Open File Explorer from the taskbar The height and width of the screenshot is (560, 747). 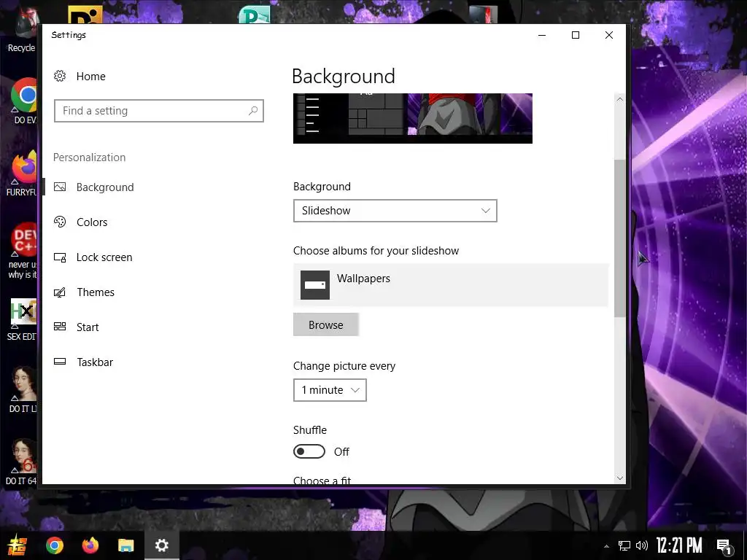click(125, 545)
